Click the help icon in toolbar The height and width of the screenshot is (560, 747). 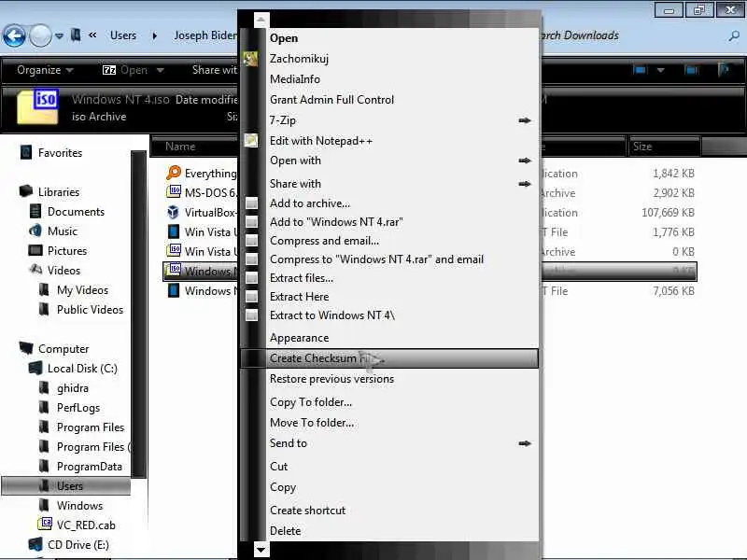(723, 70)
